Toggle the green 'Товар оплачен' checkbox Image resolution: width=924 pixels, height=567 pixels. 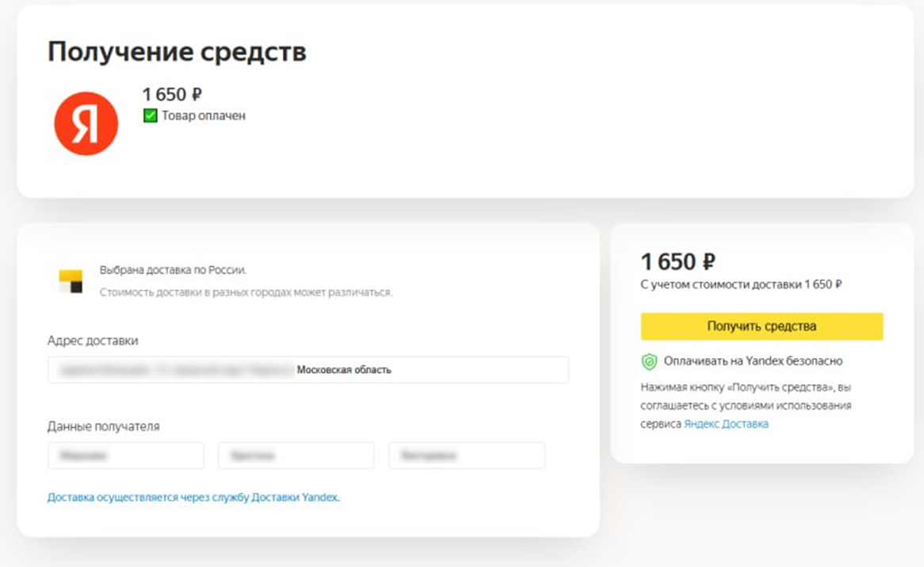click(x=151, y=116)
